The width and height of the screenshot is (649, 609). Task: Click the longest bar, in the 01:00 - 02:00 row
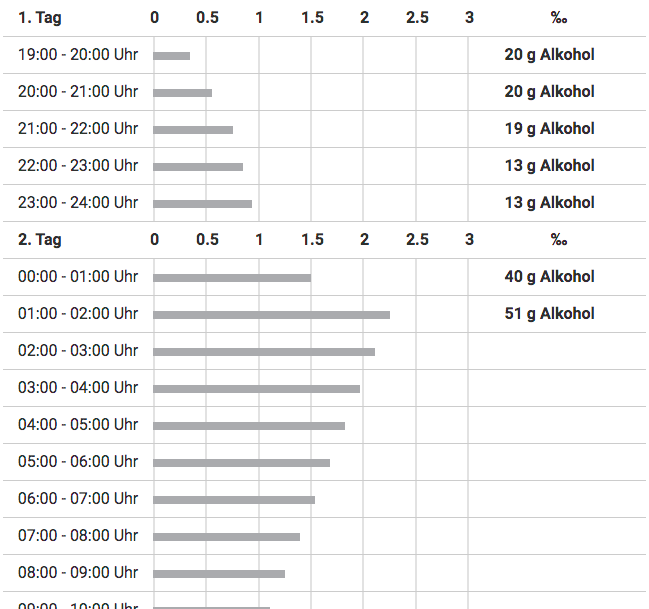pyautogui.click(x=271, y=315)
